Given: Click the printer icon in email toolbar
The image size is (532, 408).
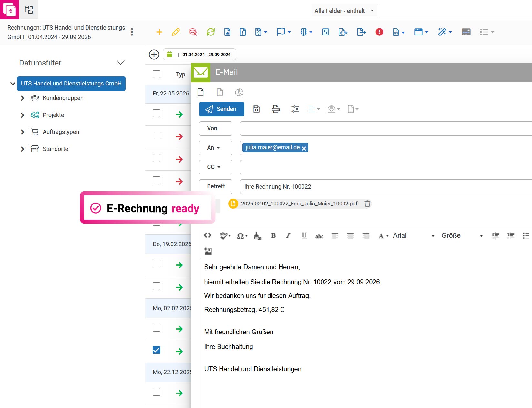Looking at the screenshot, I should pos(276,109).
